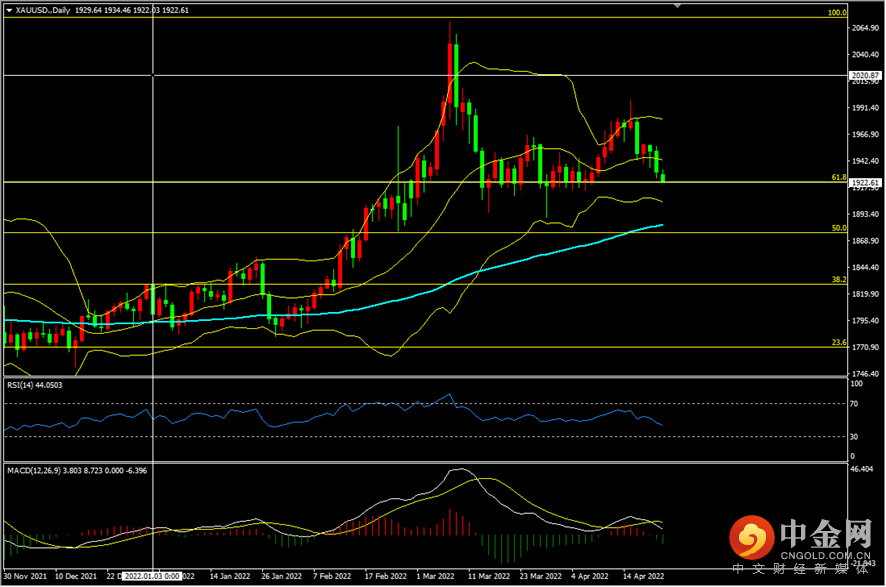
Task: Select the 2020.87 price label on price axis
Action: pyautogui.click(x=864, y=75)
